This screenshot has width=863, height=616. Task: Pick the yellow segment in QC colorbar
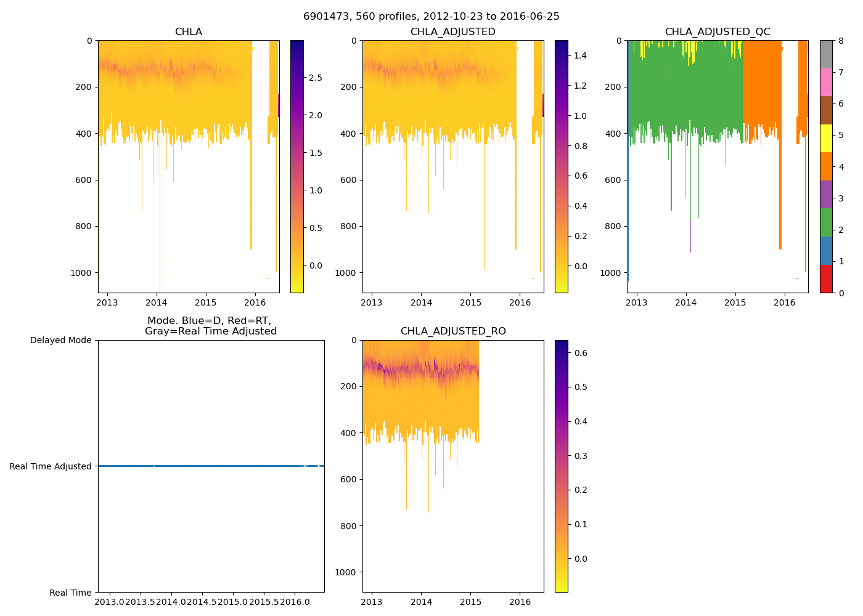point(826,138)
